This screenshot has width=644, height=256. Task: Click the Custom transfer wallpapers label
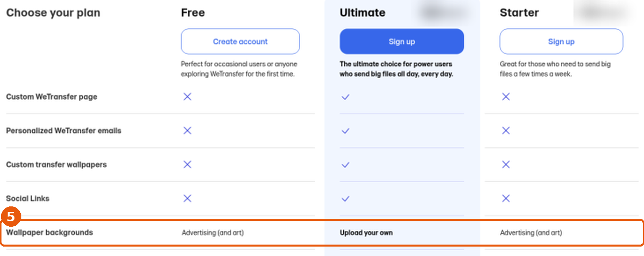pyautogui.click(x=56, y=165)
